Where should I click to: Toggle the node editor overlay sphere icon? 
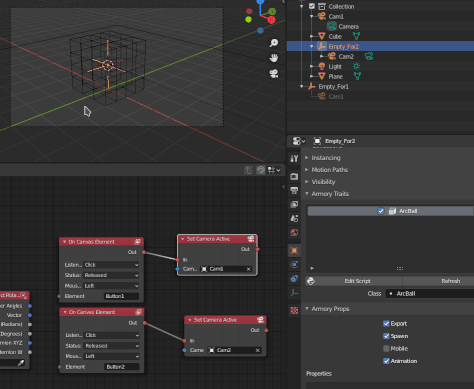(261, 170)
